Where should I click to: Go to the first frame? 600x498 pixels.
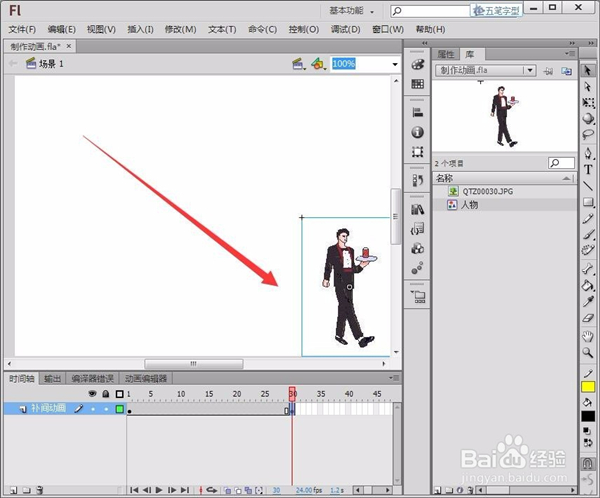(134, 490)
